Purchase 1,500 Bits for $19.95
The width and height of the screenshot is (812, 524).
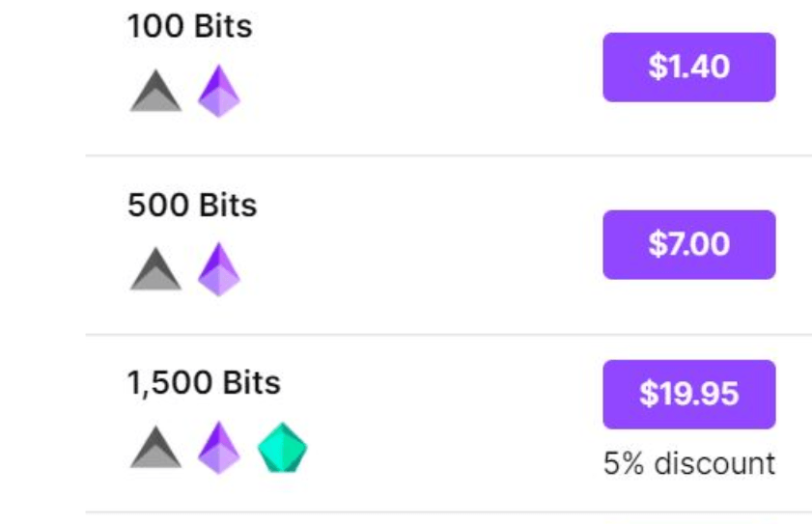689,395
